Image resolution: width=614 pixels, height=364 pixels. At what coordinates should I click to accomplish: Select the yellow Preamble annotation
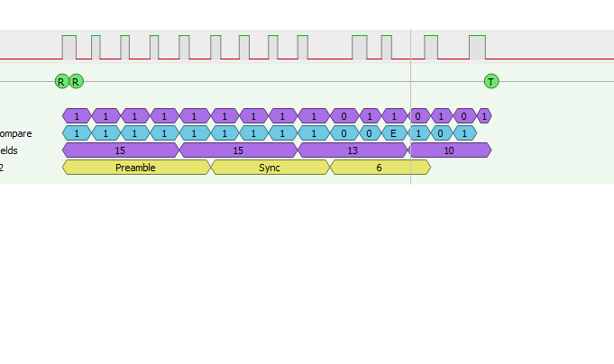point(135,168)
